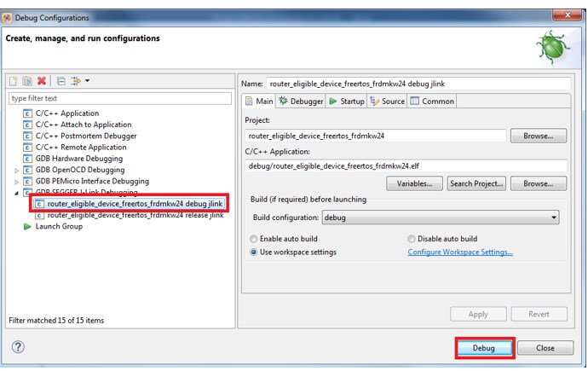The image size is (588, 371).
Task: Switch to the Debugger tab
Action: [301, 101]
